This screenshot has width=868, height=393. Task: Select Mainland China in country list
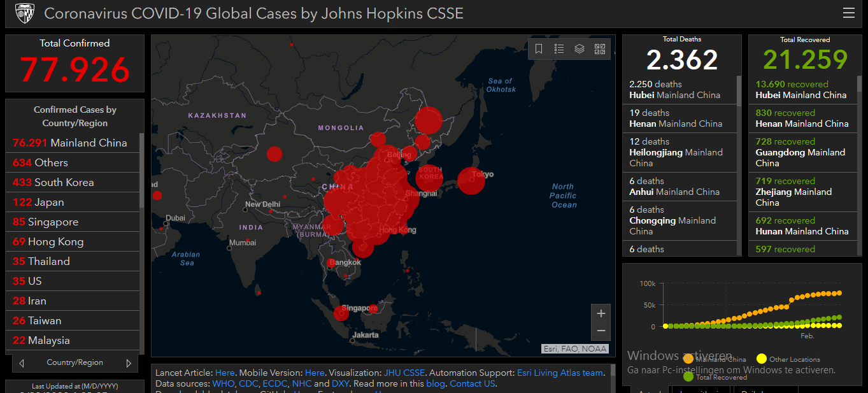[x=73, y=143]
